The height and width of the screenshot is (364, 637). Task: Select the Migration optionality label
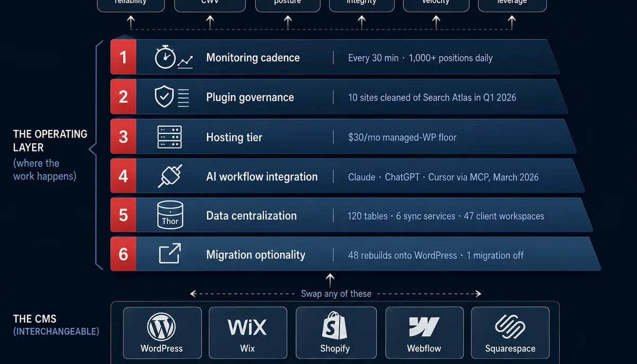pos(256,255)
